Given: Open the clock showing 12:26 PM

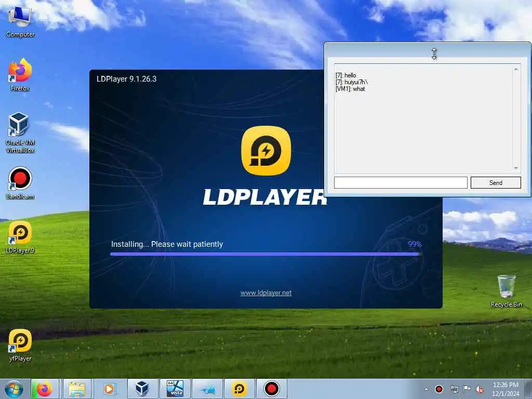Looking at the screenshot, I should tap(506, 389).
